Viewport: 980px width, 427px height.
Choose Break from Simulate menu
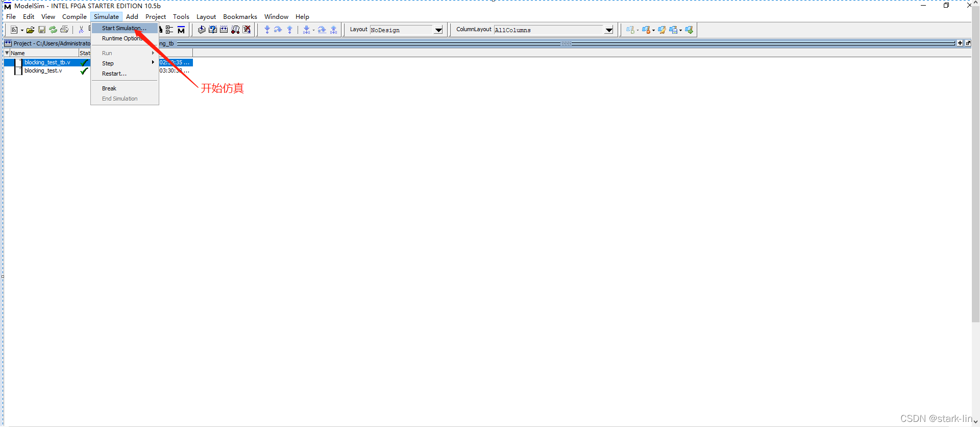click(x=125, y=88)
